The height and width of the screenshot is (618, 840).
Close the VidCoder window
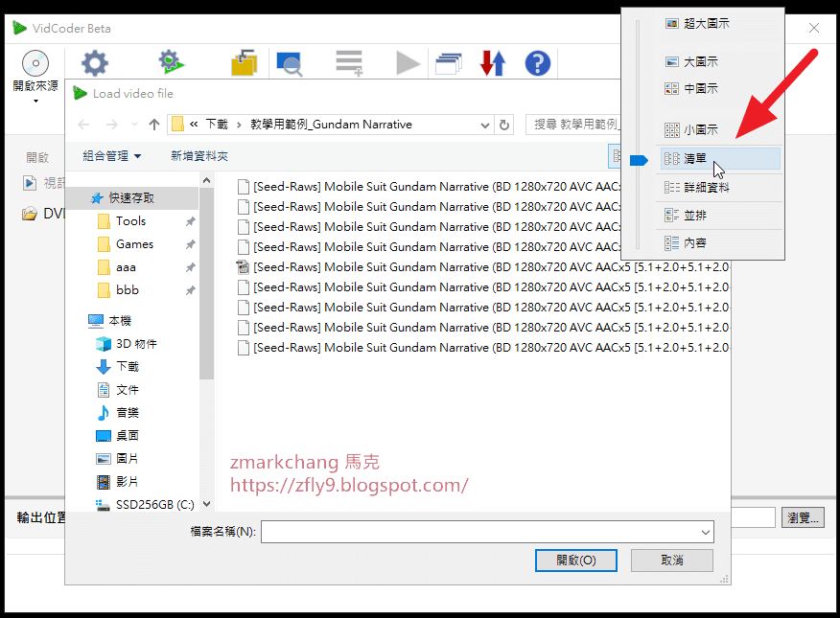814,28
